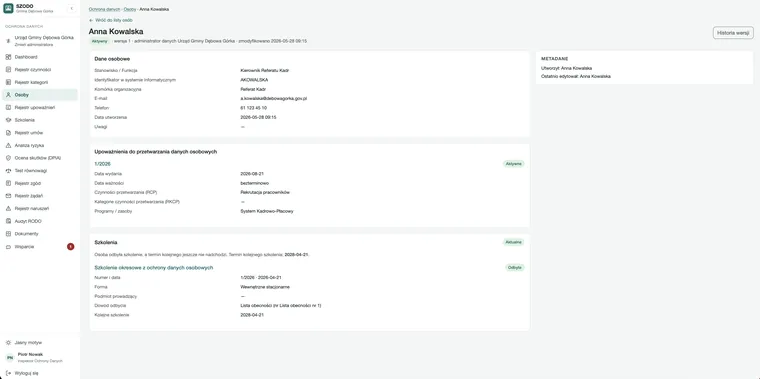Click the Rejestr umów document icon
This screenshot has height=379, width=760.
click(x=8, y=133)
